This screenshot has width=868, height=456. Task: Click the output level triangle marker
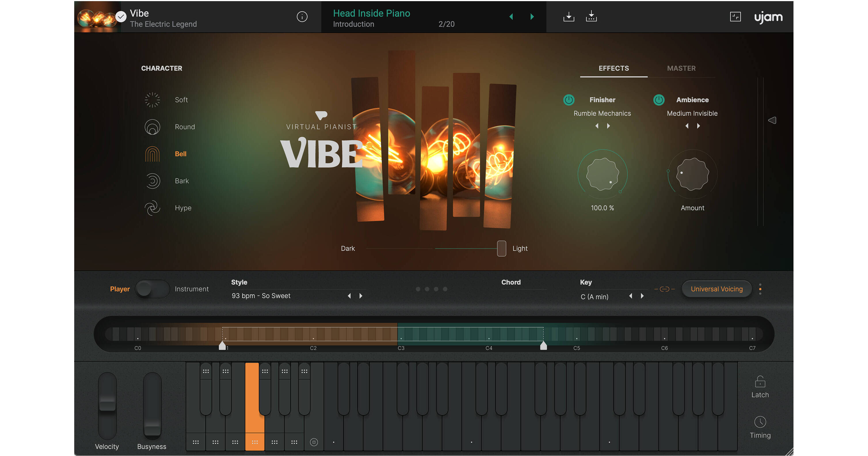pyautogui.click(x=772, y=120)
